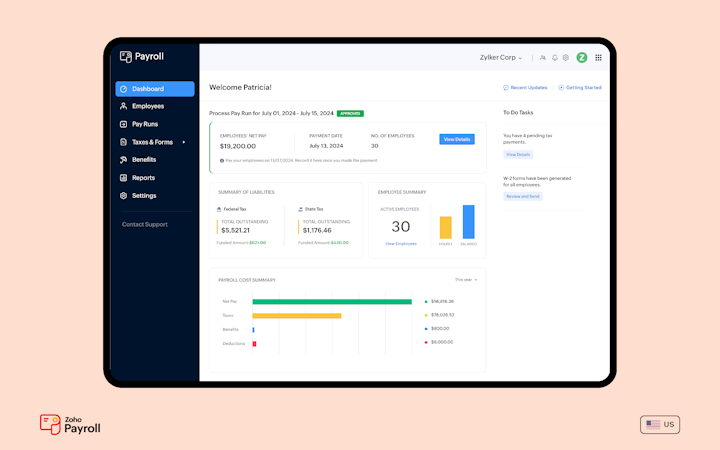The image size is (720, 450).
Task: Click the yellow Taxes bar
Action: point(297,315)
